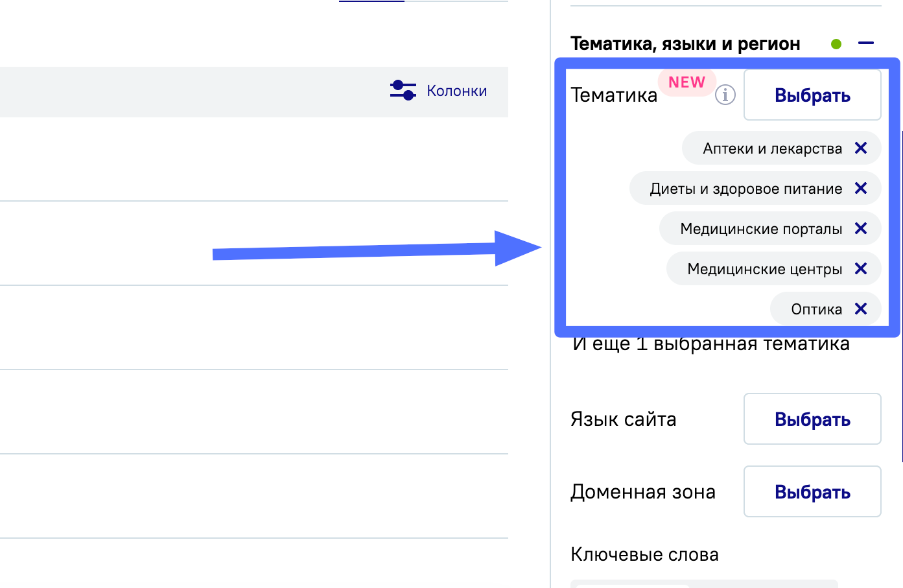
Task: Open Выбрать for Доменная зона
Action: pyautogui.click(x=812, y=492)
